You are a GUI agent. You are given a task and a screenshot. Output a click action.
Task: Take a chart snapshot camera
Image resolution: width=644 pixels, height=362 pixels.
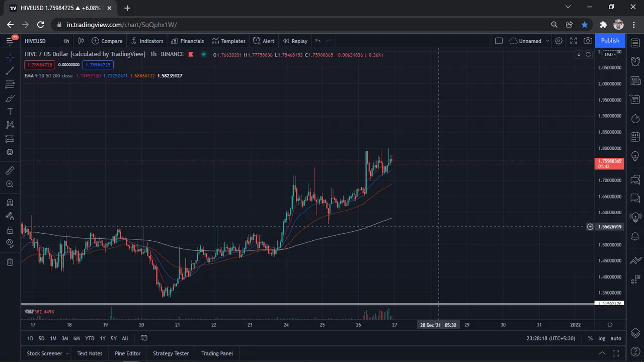(x=588, y=41)
